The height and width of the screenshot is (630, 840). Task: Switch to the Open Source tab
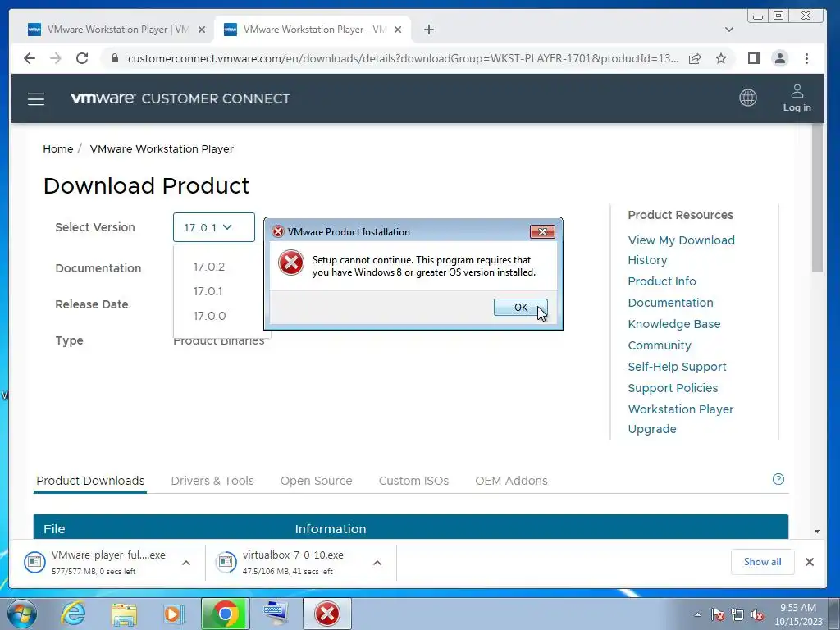coord(316,481)
